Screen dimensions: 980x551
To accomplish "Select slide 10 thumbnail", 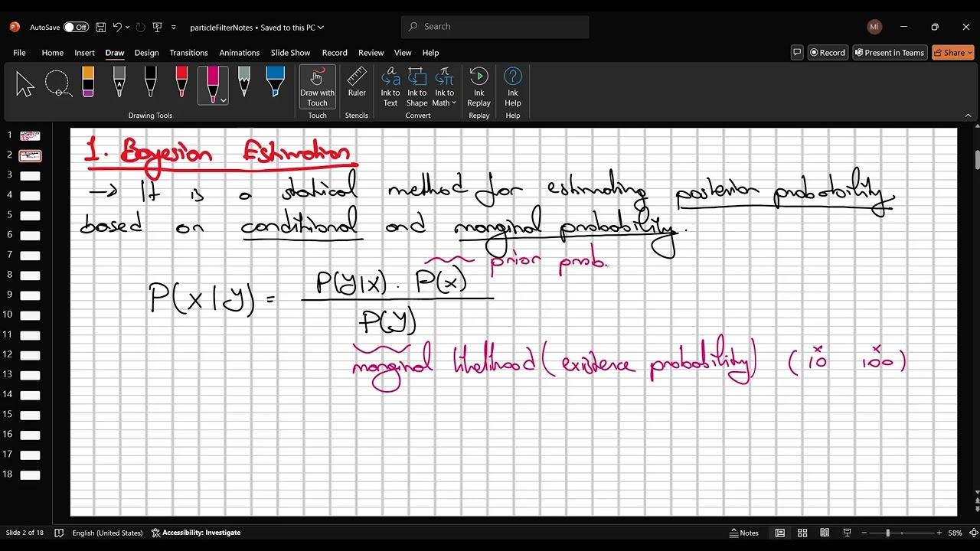I will pyautogui.click(x=30, y=315).
